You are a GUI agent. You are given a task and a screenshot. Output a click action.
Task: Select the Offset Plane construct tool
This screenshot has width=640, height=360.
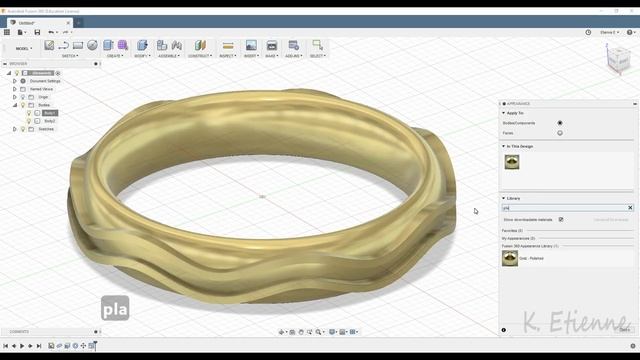click(200, 45)
